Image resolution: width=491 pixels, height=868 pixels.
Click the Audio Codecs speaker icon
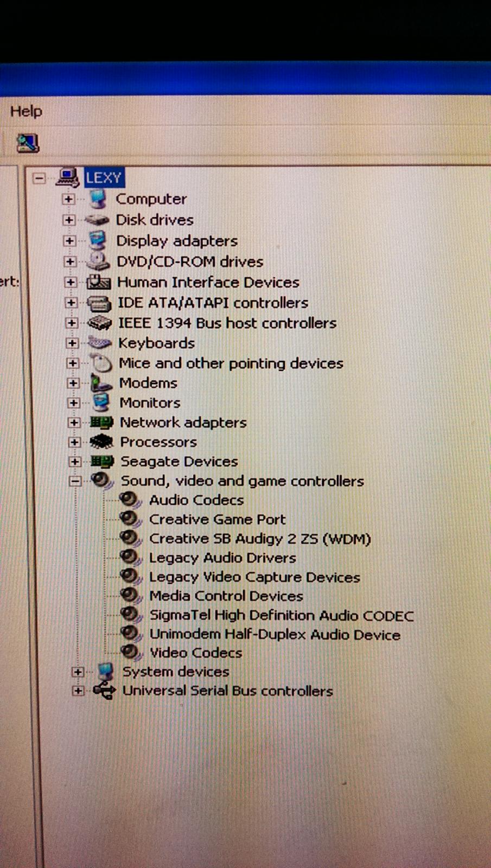130,499
